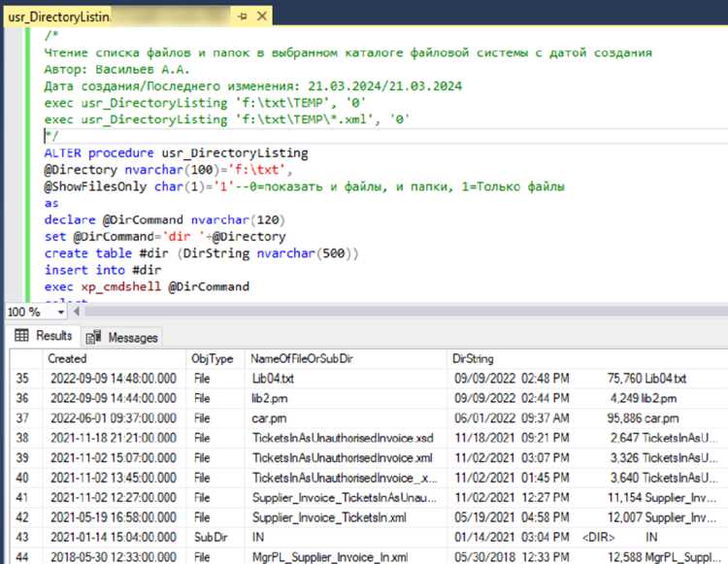This screenshot has height=564, width=728.
Task: Select row 43 via its row header
Action: pos(21,535)
